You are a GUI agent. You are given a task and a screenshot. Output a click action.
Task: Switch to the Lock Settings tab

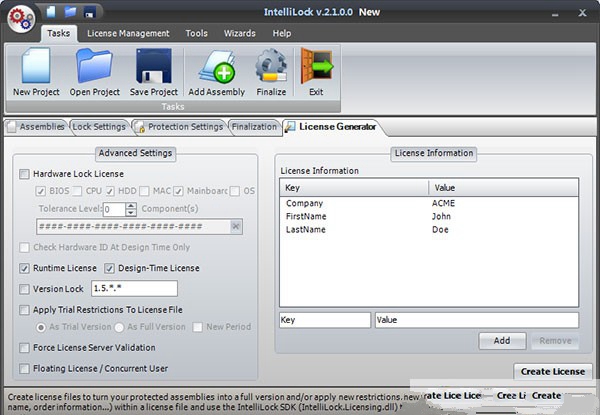tap(99, 127)
